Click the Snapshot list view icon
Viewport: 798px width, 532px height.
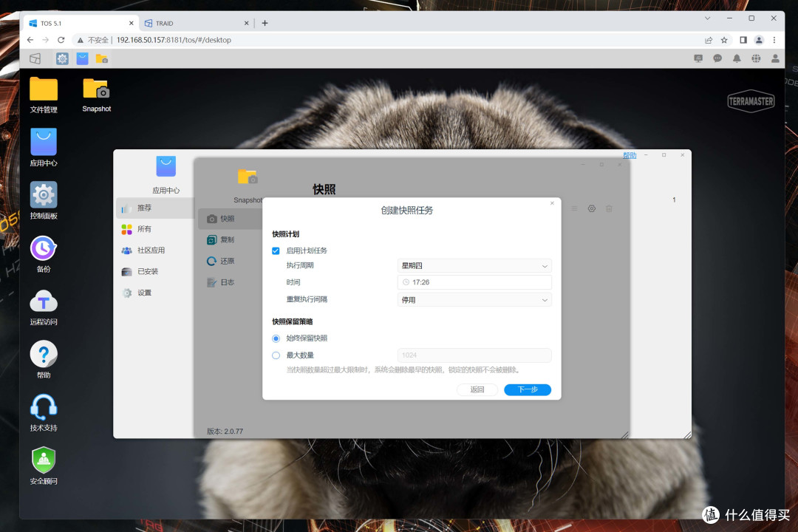tap(574, 208)
